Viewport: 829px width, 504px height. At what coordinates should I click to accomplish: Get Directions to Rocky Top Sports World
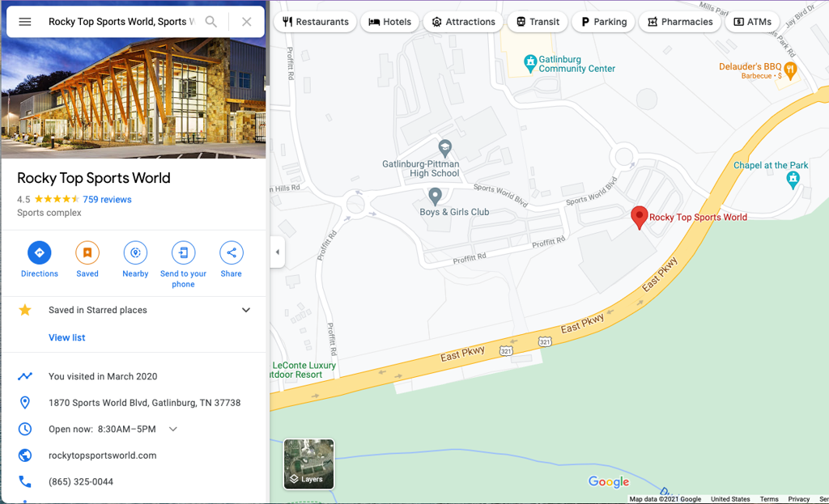point(39,253)
